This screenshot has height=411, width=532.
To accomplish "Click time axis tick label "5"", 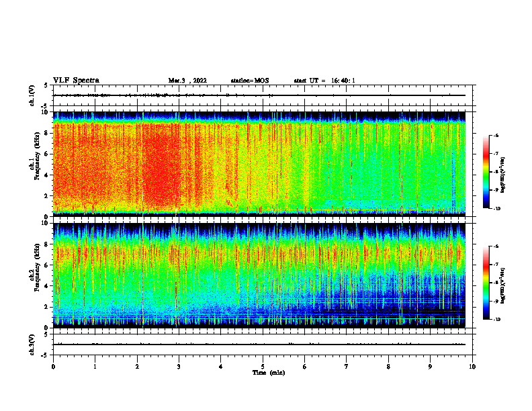I will pos(263,367).
